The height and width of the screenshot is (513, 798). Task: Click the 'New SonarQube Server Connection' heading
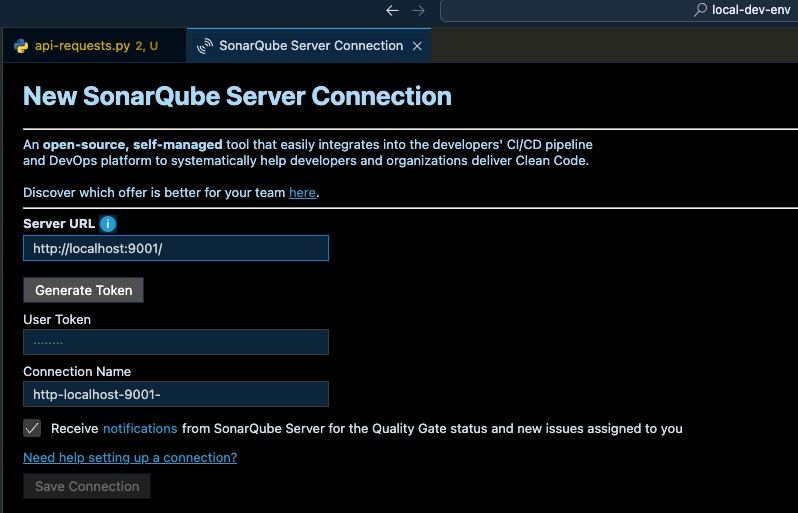pyautogui.click(x=237, y=96)
